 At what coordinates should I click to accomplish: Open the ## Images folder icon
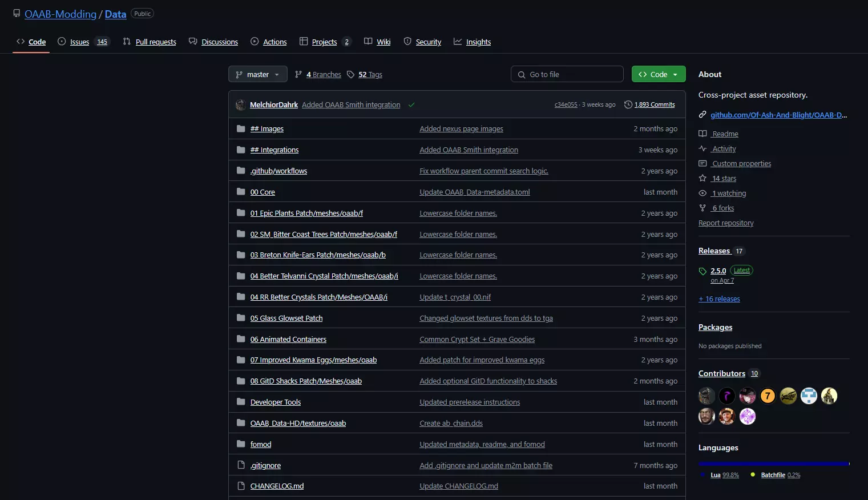pyautogui.click(x=241, y=128)
